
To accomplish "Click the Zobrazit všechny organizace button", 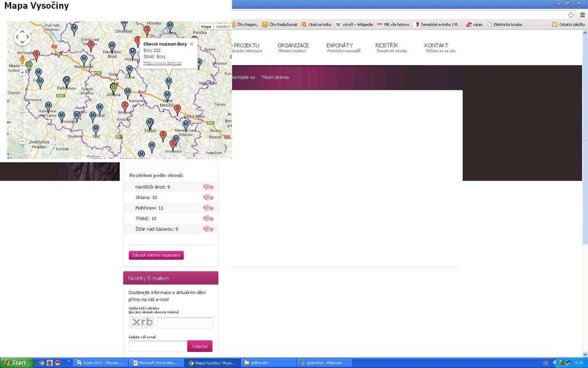I will (156, 255).
